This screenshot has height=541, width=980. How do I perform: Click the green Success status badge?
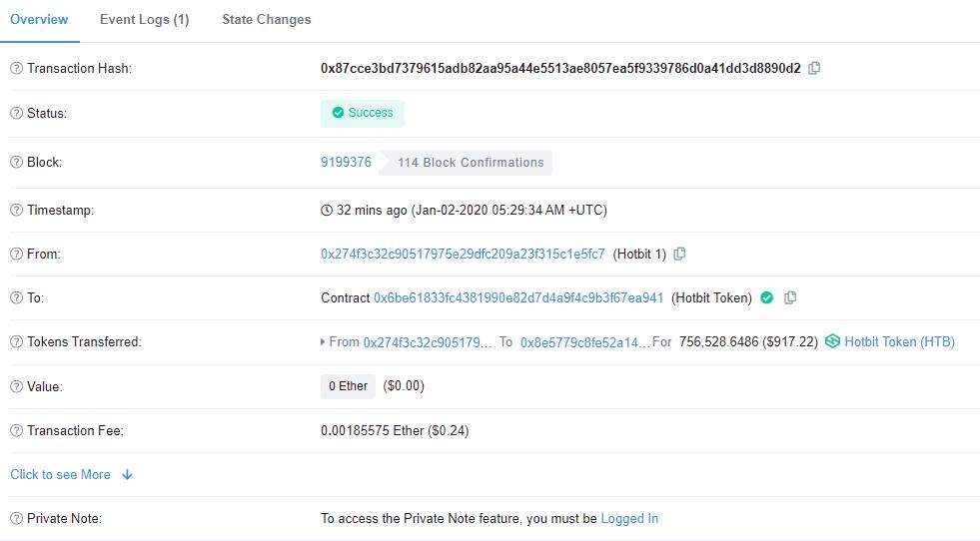(363, 113)
